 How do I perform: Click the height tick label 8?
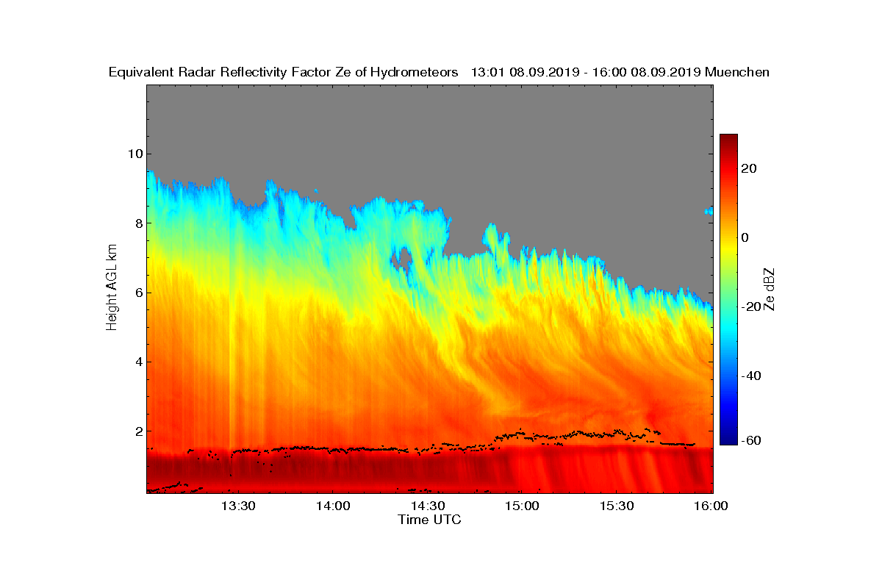point(139,223)
